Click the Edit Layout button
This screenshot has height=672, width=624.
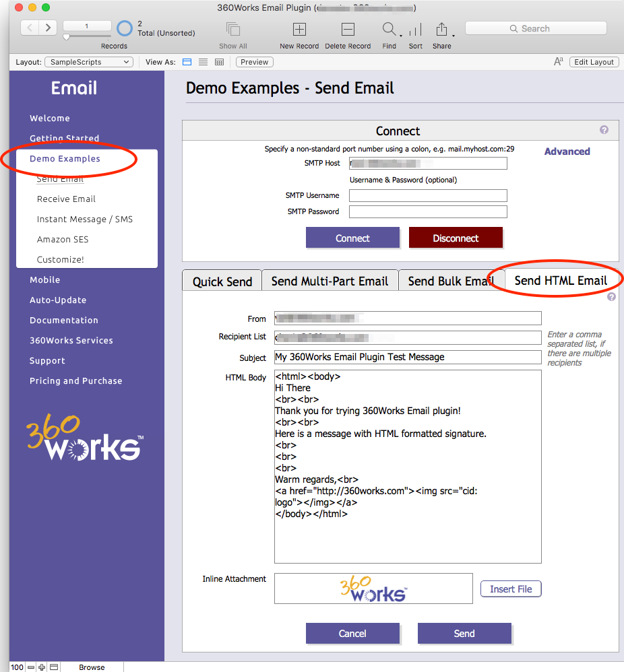594,62
